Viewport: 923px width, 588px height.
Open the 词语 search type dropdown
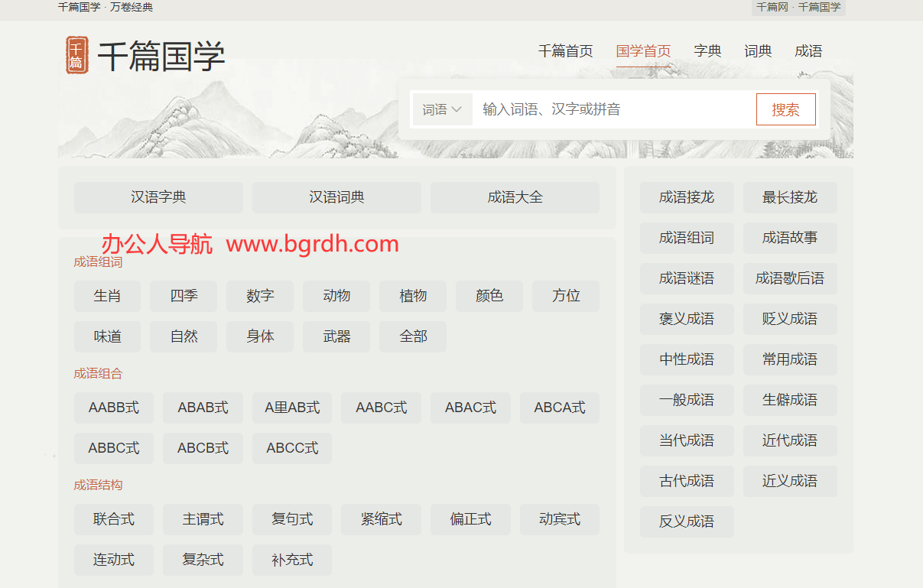pyautogui.click(x=442, y=109)
